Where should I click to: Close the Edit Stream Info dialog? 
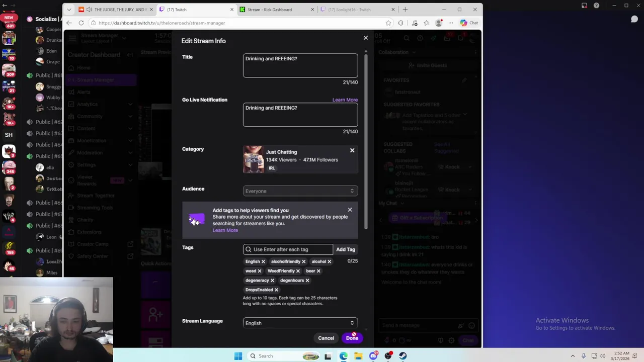366,38
